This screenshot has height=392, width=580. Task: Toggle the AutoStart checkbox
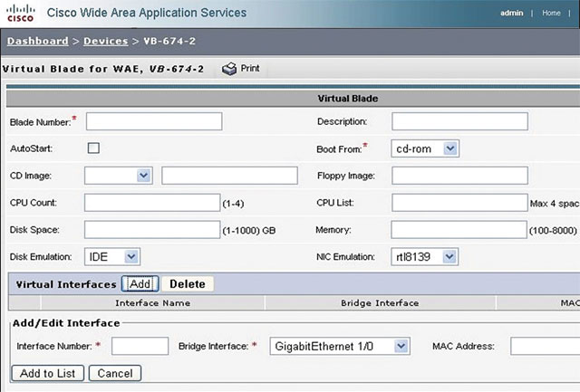tap(93, 148)
